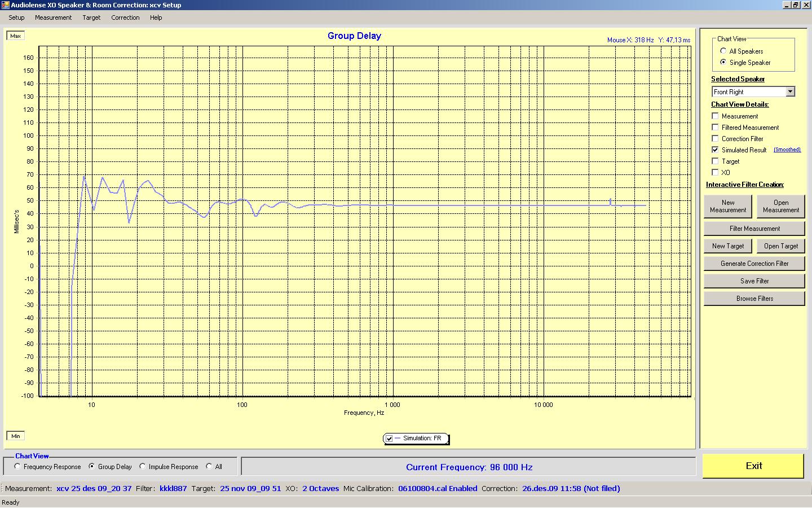
Task: Click the yellow Exit button
Action: click(753, 466)
